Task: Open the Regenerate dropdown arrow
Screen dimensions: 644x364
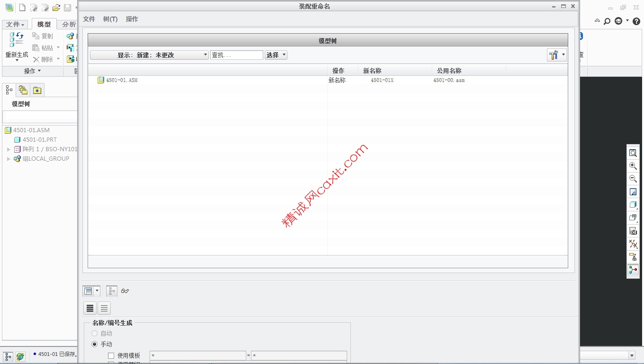Action: (17, 60)
